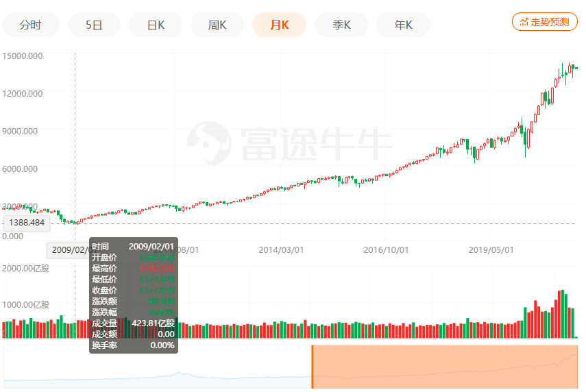The height and width of the screenshot is (392, 586).
Task: Click the 2016/10/01 date axis label
Action: (x=386, y=249)
